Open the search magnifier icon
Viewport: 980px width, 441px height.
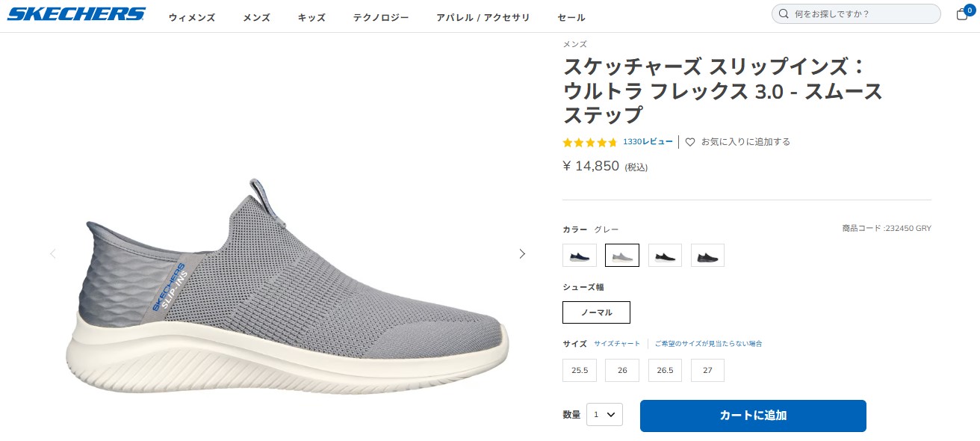point(783,13)
